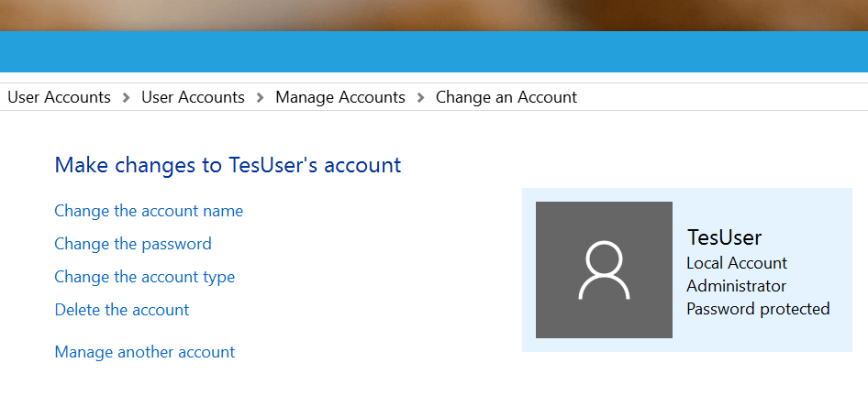Go to the second User Accounts breadcrumb
The width and height of the screenshot is (868, 418).
coord(194,97)
